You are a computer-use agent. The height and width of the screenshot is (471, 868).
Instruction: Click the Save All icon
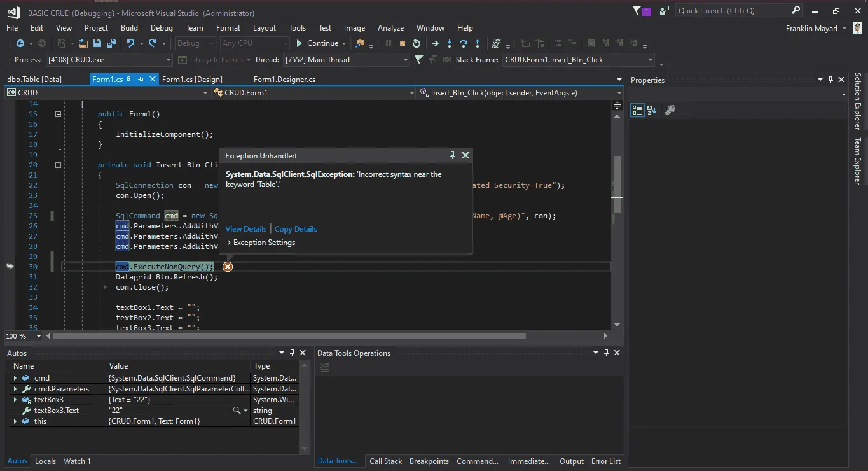111,43
